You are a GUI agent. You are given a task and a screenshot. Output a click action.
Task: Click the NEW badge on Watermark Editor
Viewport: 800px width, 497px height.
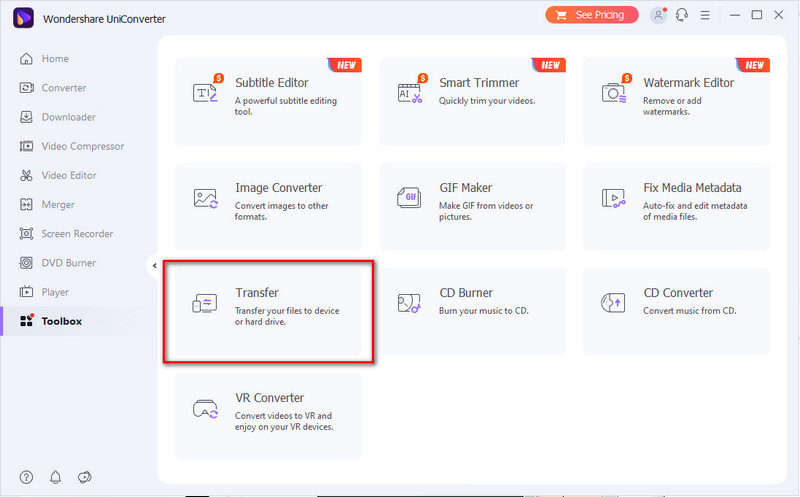pyautogui.click(x=754, y=65)
